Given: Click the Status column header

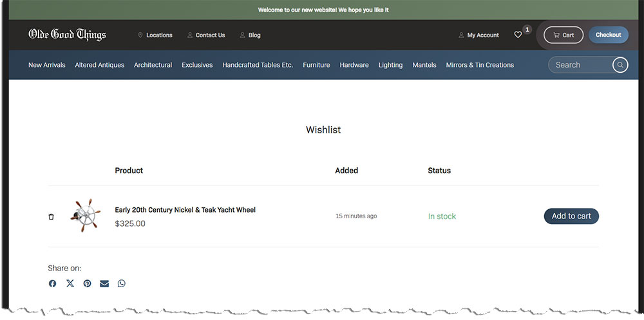Looking at the screenshot, I should (x=439, y=171).
